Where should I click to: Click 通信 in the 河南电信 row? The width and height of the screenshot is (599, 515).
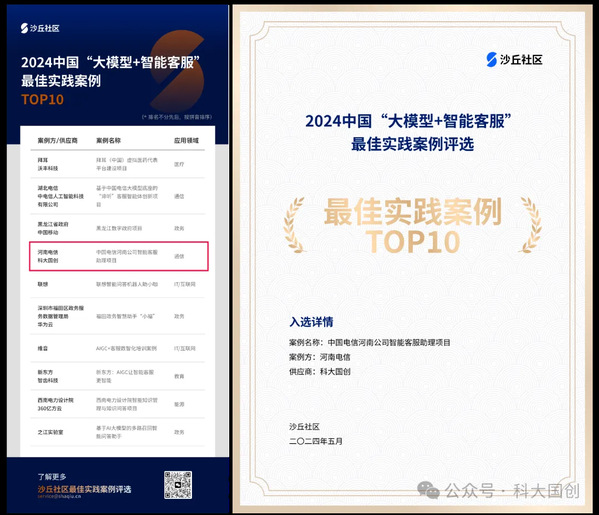(179, 256)
